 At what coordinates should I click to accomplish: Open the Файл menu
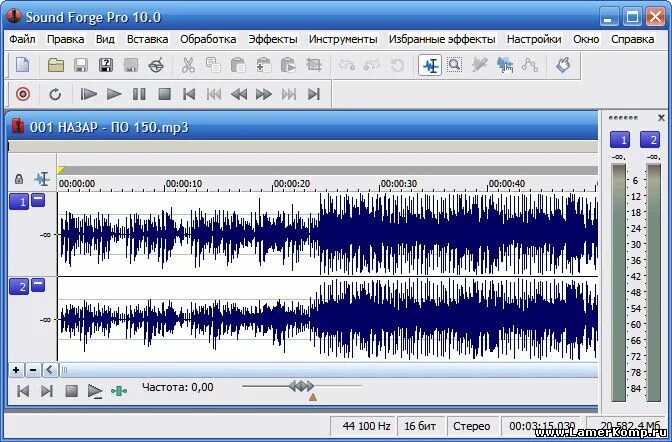[x=22, y=39]
